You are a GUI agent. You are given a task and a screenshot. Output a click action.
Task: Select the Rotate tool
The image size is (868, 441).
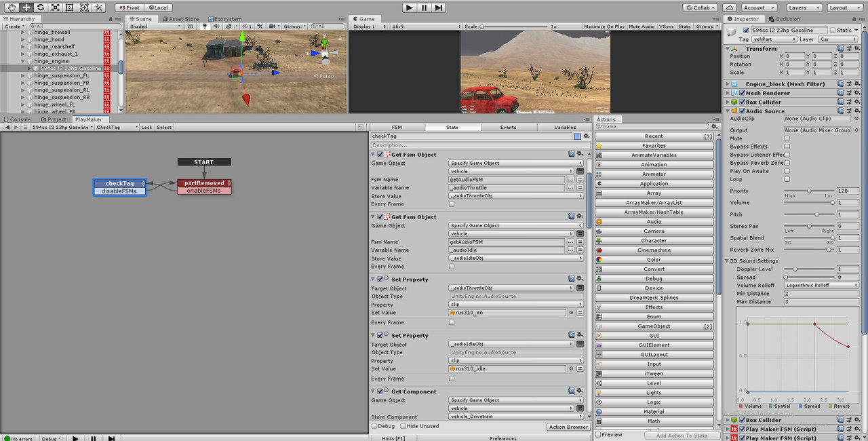click(x=41, y=7)
